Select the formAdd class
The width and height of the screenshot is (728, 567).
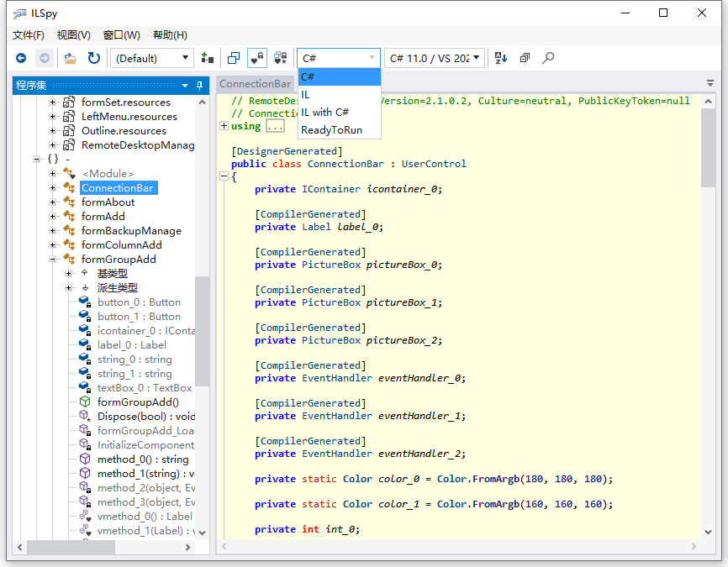pyautogui.click(x=103, y=216)
